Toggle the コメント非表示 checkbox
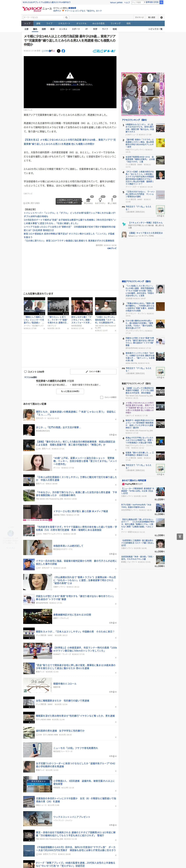 click(x=102, y=397)
